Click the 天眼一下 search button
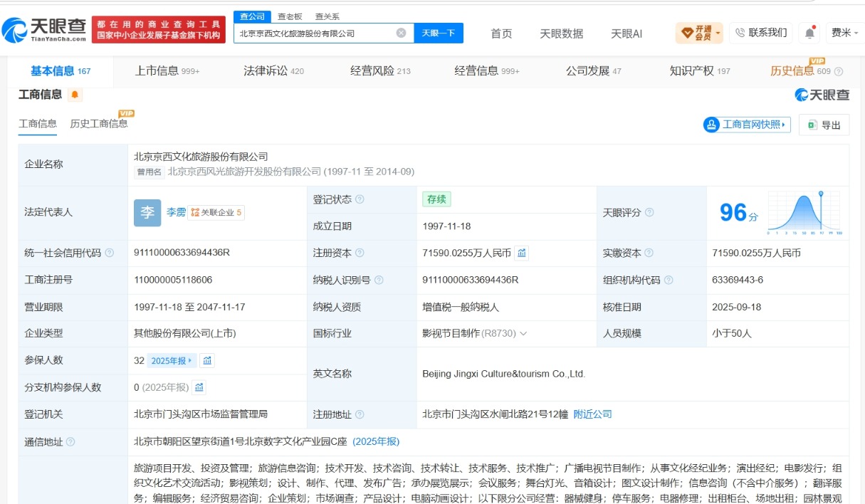This screenshot has width=865, height=504. point(439,33)
